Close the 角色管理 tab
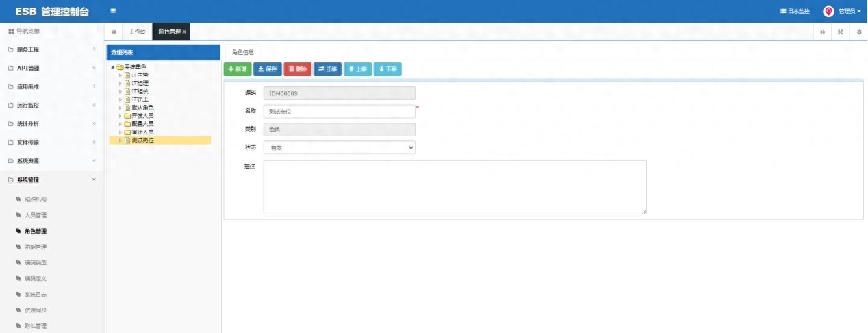This screenshot has height=333, width=868. [184, 32]
